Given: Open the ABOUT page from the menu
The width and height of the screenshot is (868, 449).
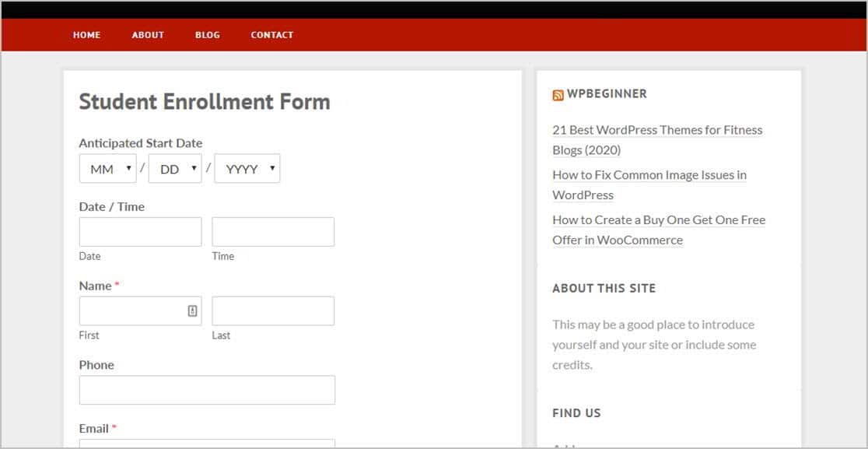Looking at the screenshot, I should [x=148, y=34].
